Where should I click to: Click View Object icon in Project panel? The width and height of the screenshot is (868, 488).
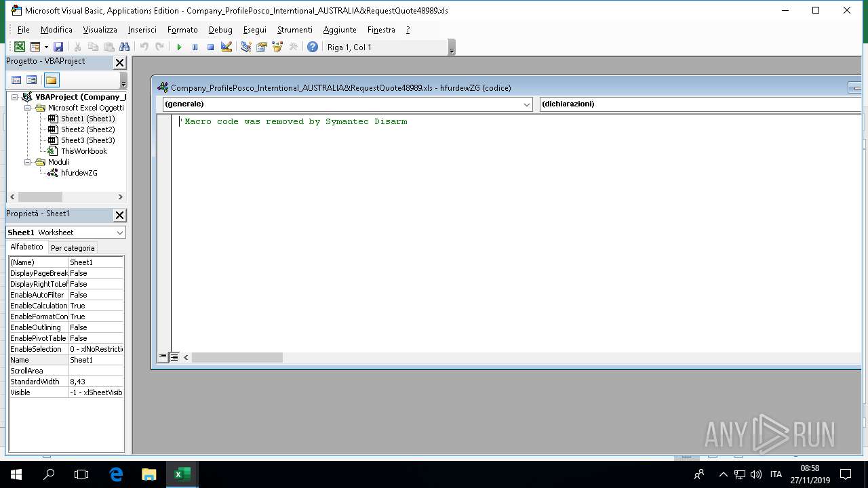click(32, 80)
